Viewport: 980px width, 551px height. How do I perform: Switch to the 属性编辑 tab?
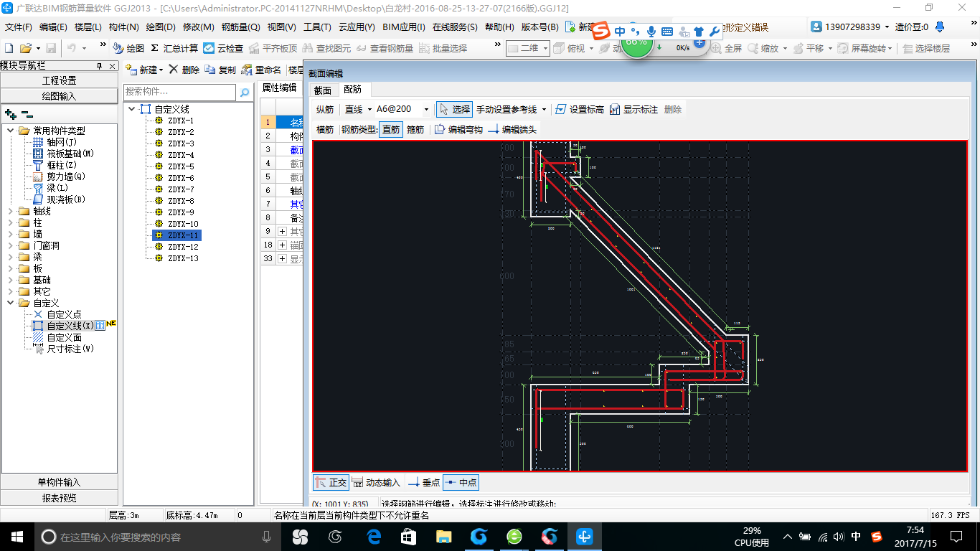(279, 88)
